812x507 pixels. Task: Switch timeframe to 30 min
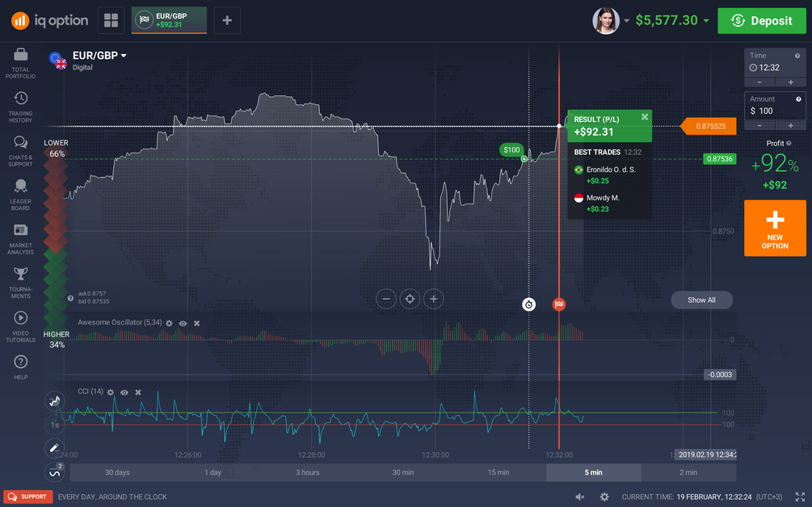click(403, 472)
